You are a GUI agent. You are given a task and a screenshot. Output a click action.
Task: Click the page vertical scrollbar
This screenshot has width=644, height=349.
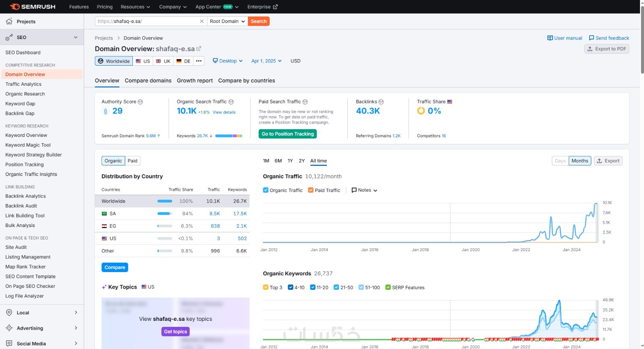click(642, 40)
